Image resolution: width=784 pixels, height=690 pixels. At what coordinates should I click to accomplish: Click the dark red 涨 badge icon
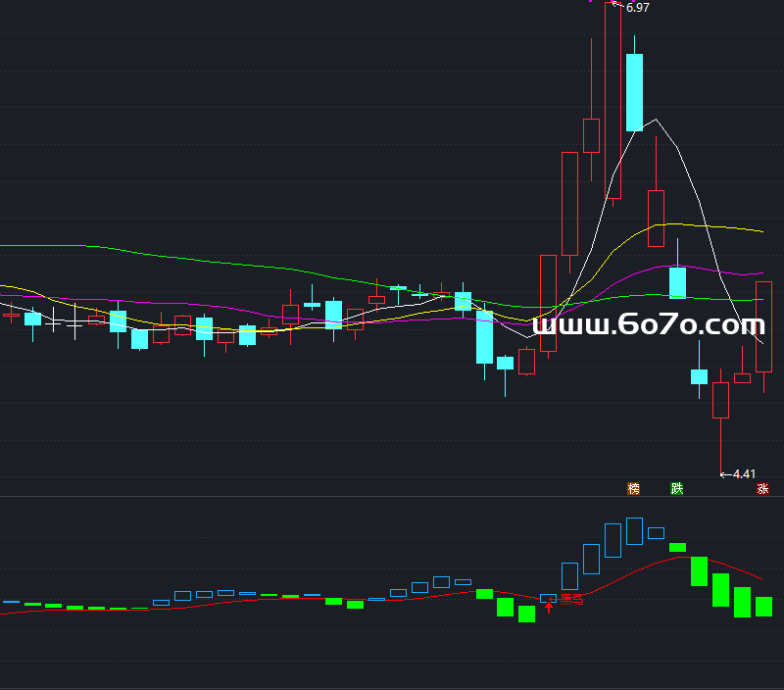tap(762, 488)
